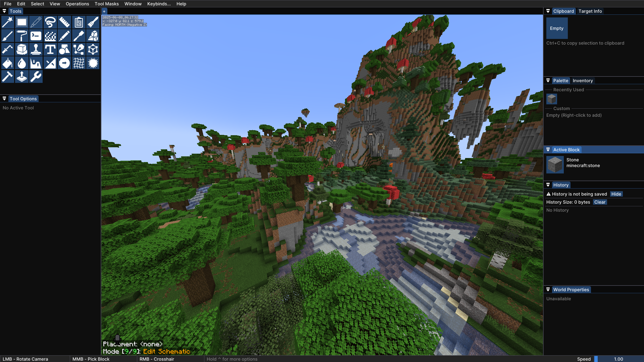Toggle the Clipboard panel collapse arrow
Image resolution: width=644 pixels, height=362 pixels.
548,11
